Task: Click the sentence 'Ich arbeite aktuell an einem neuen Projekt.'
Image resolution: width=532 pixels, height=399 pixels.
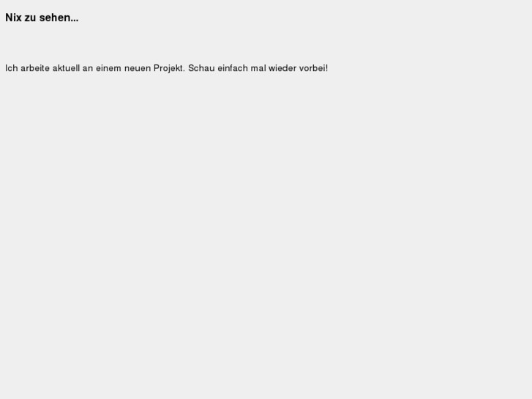Action: pos(95,68)
